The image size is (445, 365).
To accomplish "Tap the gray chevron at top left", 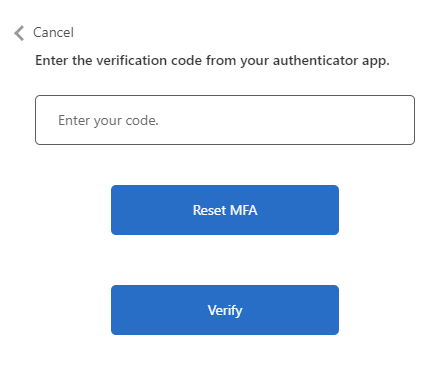I will pyautogui.click(x=19, y=33).
